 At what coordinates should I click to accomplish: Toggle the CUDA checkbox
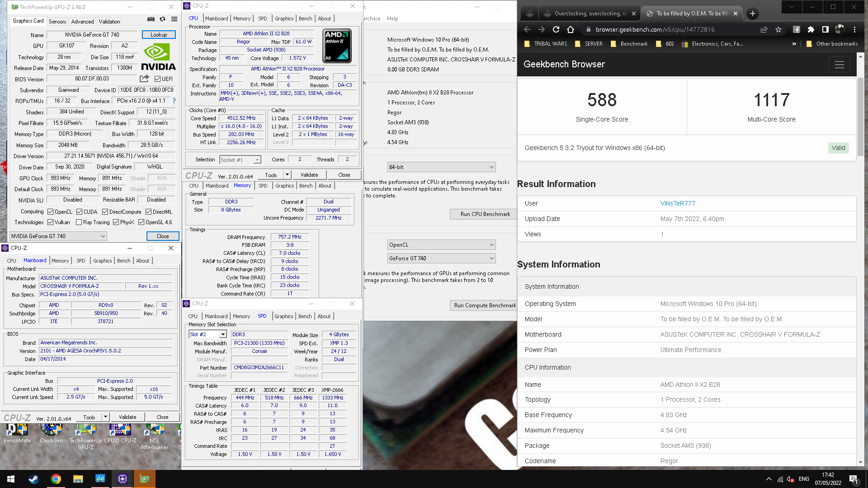click(80, 212)
